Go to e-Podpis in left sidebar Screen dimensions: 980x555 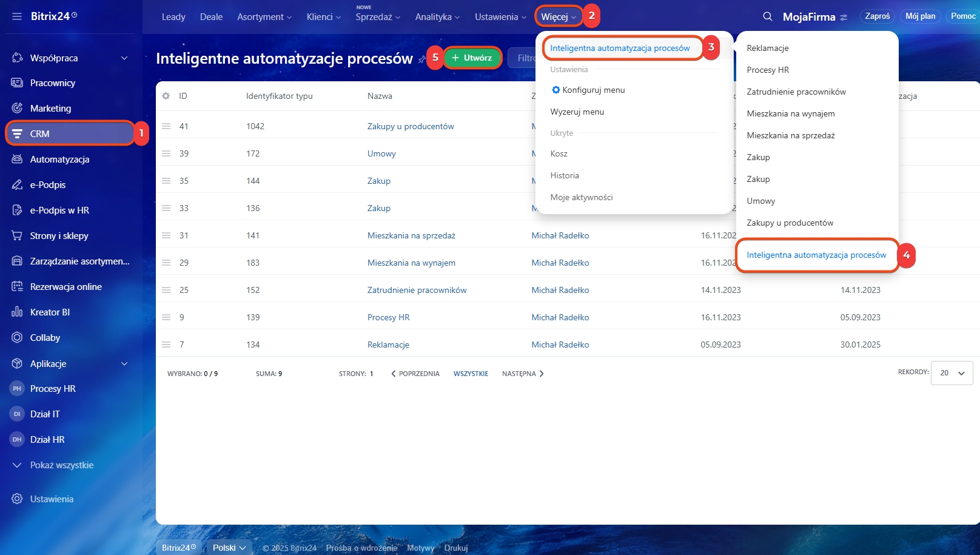(x=47, y=185)
